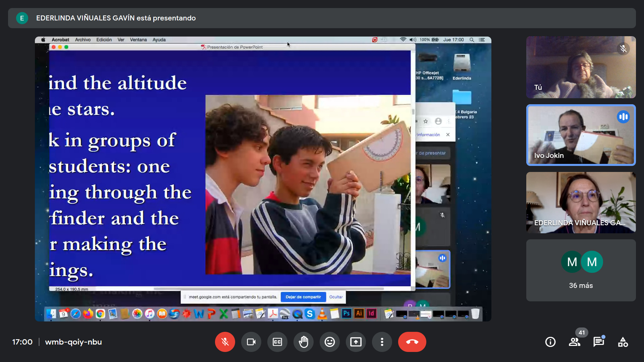
Task: Click the información link in Chrome popup
Action: pos(428,135)
